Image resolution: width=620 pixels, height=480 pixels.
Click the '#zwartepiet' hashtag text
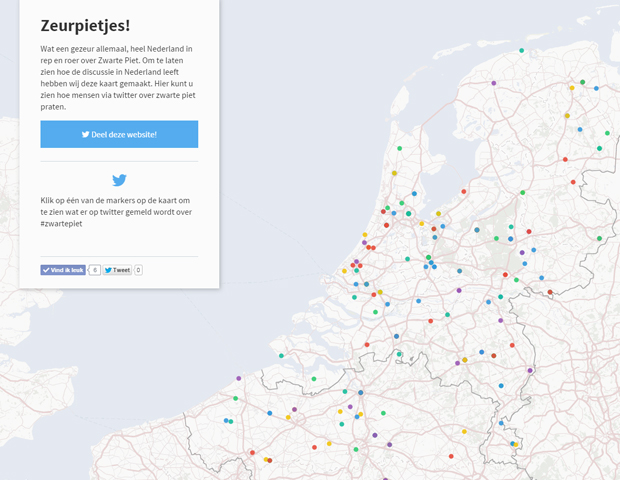click(61, 224)
